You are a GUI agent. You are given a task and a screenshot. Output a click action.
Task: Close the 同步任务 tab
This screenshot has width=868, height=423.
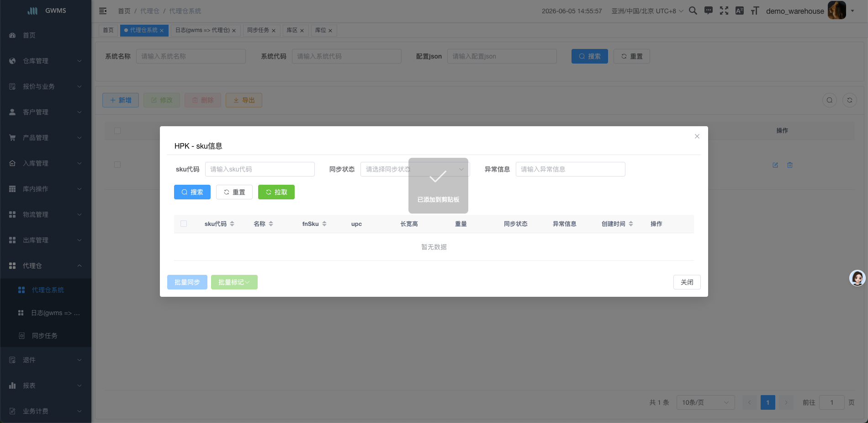pyautogui.click(x=274, y=31)
